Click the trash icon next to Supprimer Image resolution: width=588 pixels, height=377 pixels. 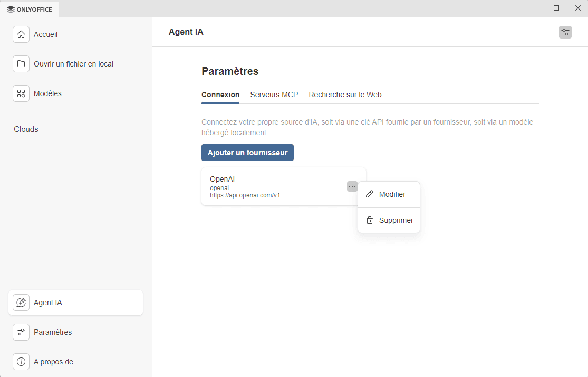(370, 220)
